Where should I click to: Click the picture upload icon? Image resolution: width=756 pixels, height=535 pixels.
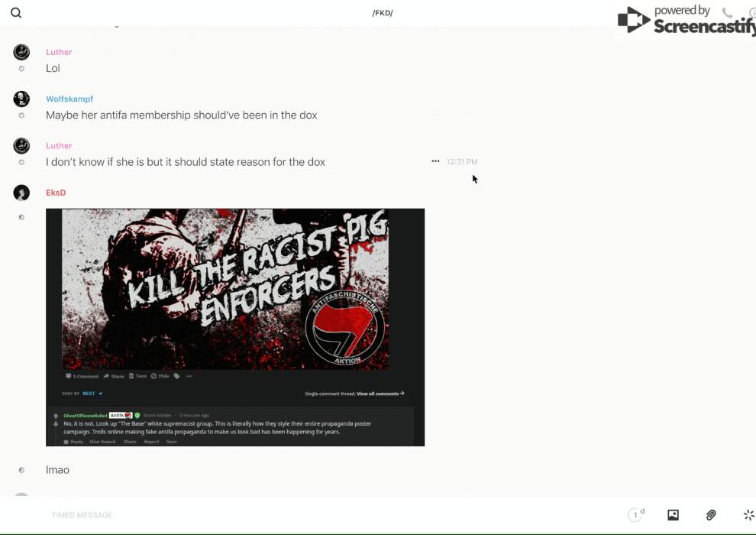[673, 515]
